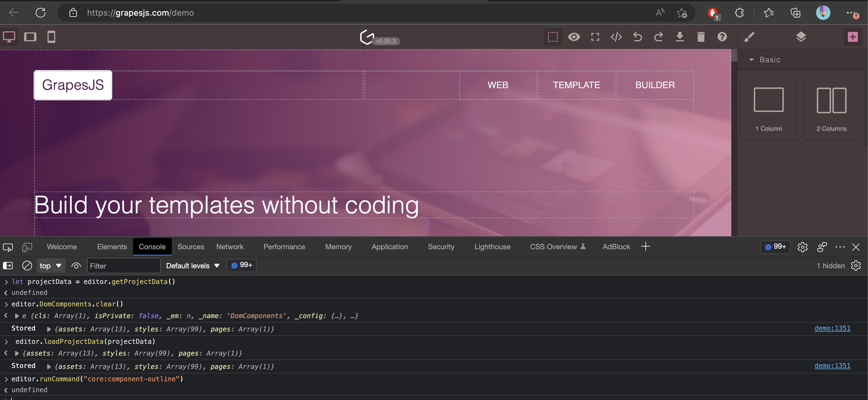Clear the canvas with the trash icon
Viewport: 868px width, 400px height.
pos(701,37)
